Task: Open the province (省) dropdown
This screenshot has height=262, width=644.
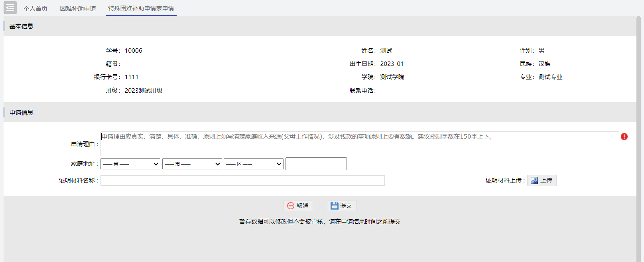Action: (x=130, y=164)
